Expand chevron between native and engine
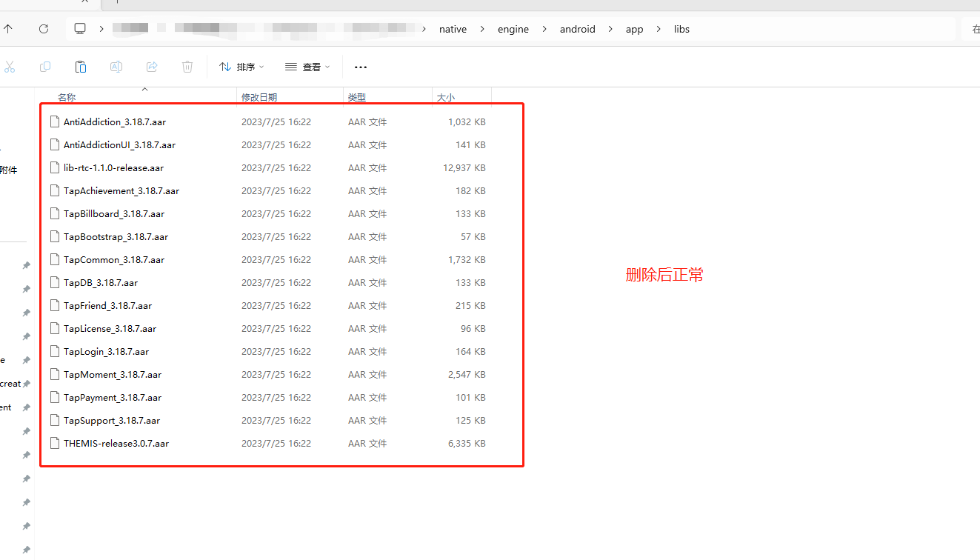 [x=482, y=29]
